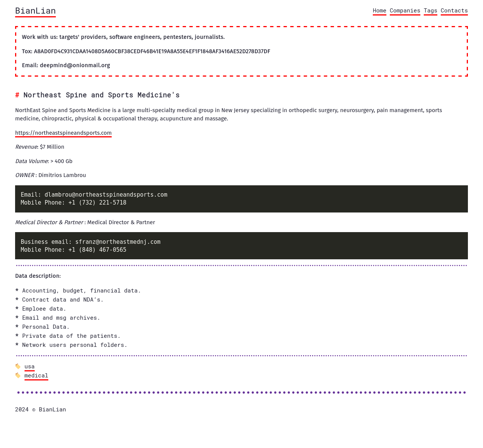Open the usa tag link

[29, 366]
